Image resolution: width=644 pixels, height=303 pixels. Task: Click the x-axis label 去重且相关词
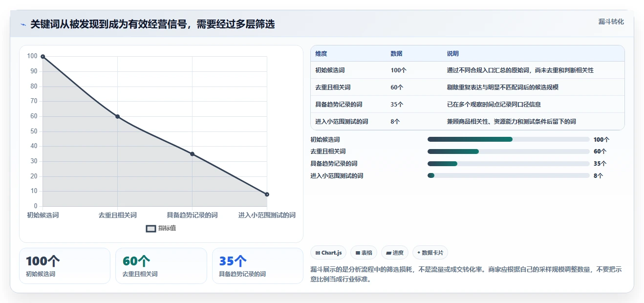[118, 215]
